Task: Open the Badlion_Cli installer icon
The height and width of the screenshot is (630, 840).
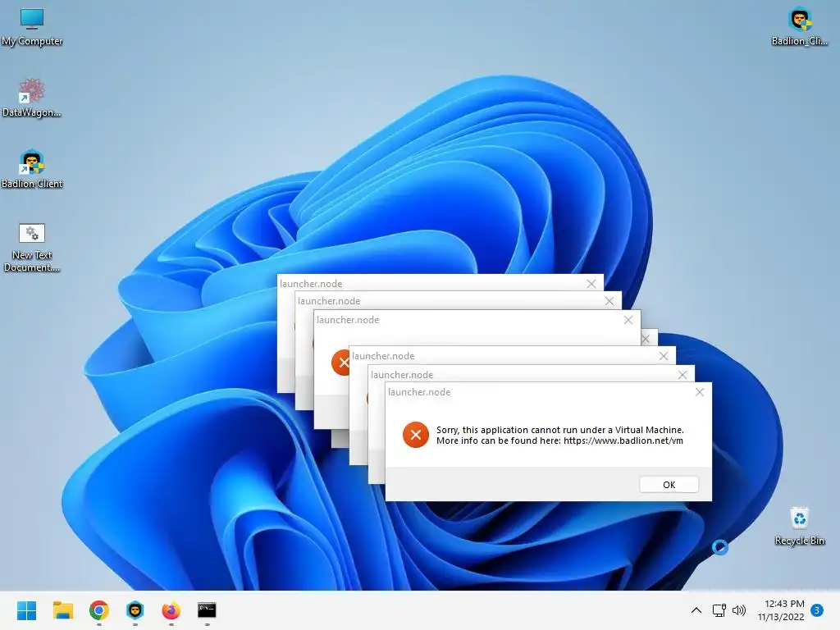Action: pyautogui.click(x=799, y=27)
